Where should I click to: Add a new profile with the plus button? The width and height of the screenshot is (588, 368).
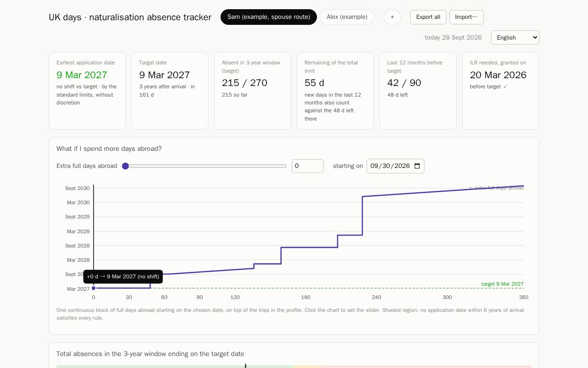[392, 17]
